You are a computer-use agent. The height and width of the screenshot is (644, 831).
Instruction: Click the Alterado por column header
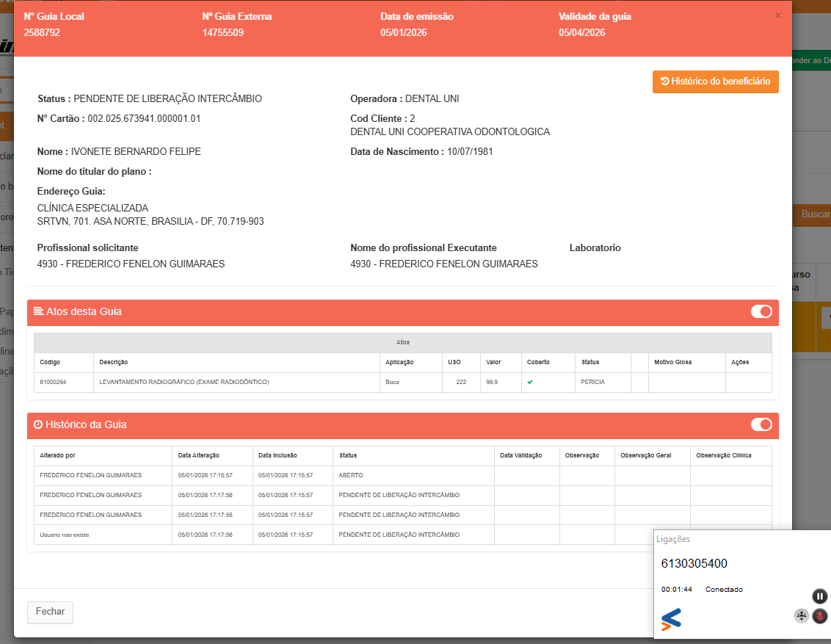(57, 455)
